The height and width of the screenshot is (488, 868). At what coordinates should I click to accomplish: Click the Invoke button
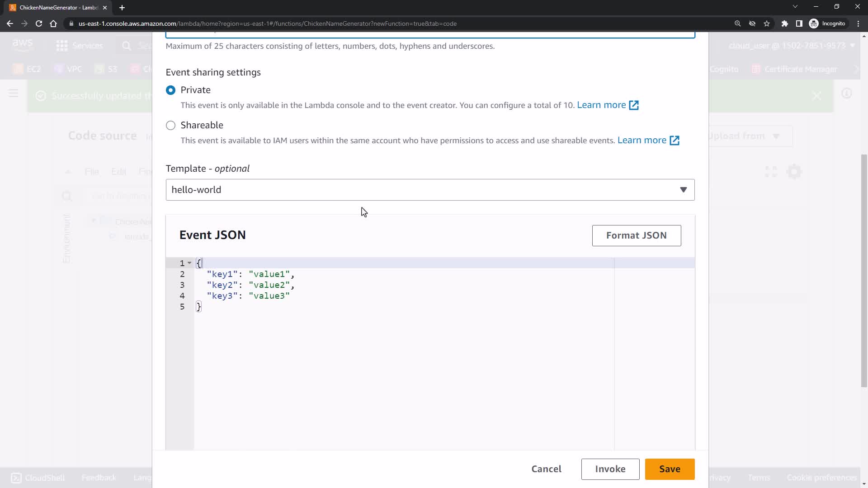pyautogui.click(x=610, y=469)
